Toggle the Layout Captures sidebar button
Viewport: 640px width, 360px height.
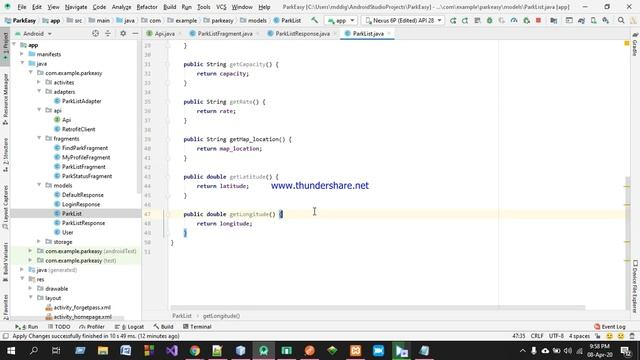click(x=5, y=207)
